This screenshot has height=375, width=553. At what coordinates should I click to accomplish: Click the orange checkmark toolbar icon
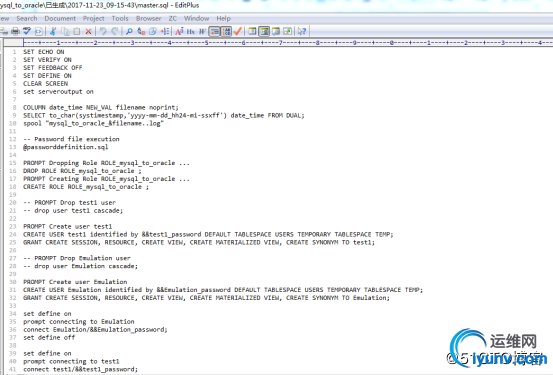(x=238, y=31)
